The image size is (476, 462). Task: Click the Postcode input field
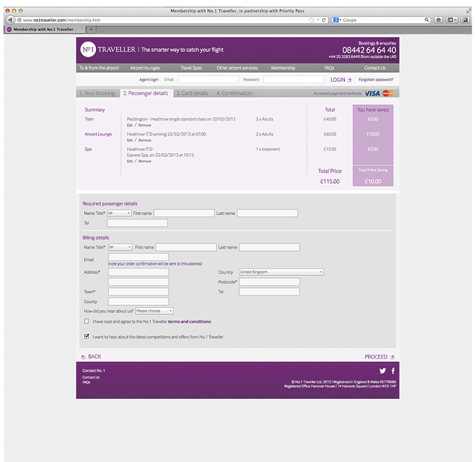[x=269, y=282]
